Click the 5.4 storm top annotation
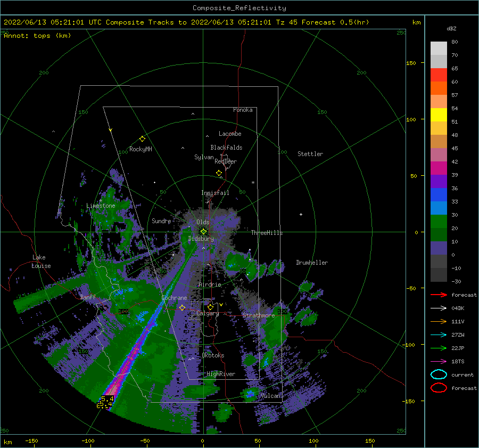 pos(107,399)
